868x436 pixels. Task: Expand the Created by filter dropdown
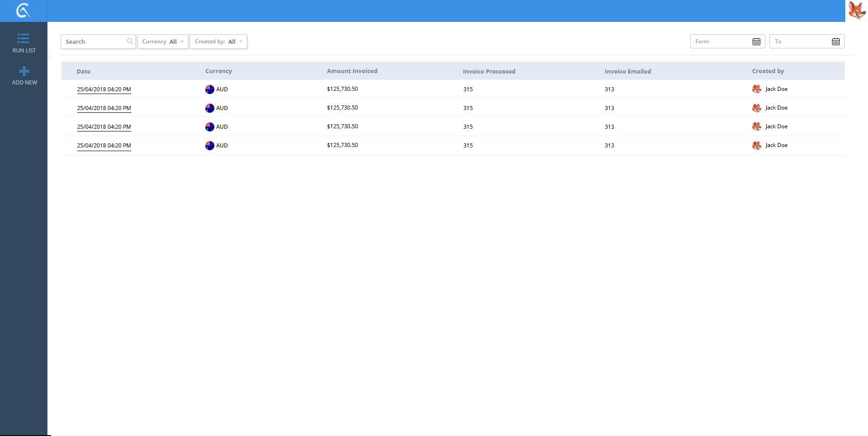coord(218,42)
